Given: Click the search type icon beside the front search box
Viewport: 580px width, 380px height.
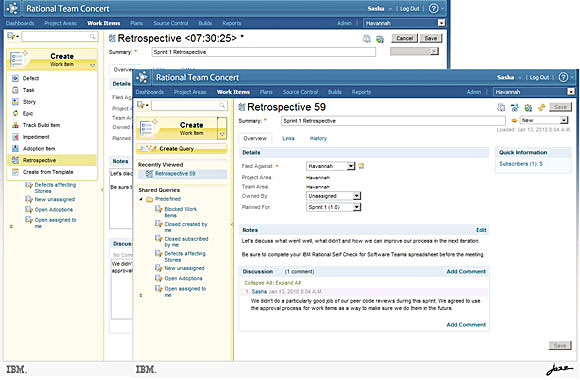Looking at the screenshot, I should coord(141,105).
